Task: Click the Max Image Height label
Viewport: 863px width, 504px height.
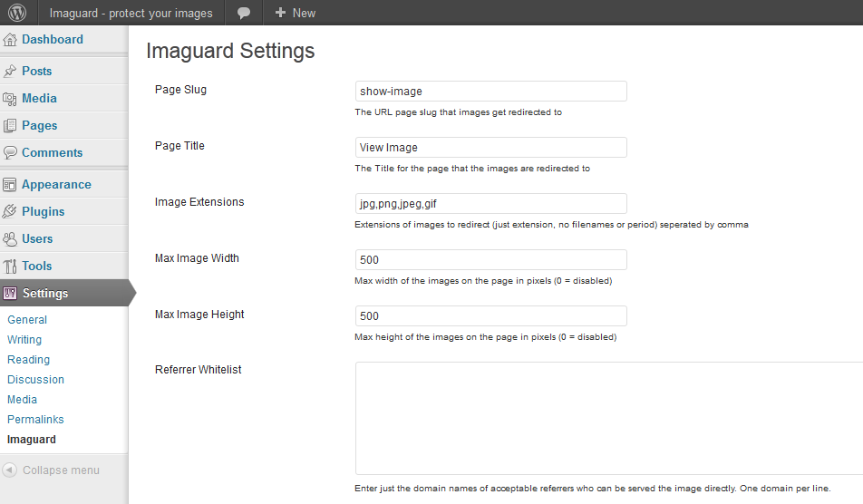Action: 199,315
